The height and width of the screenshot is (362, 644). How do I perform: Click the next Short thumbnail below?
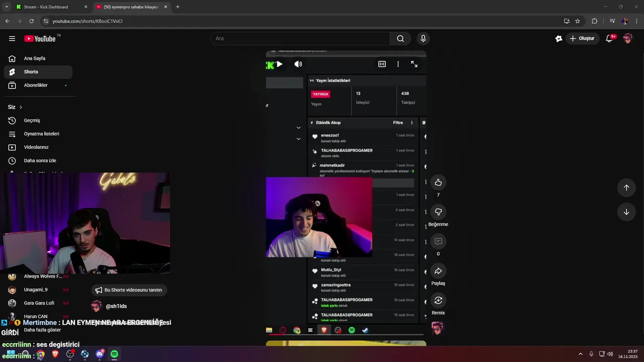(x=346, y=343)
